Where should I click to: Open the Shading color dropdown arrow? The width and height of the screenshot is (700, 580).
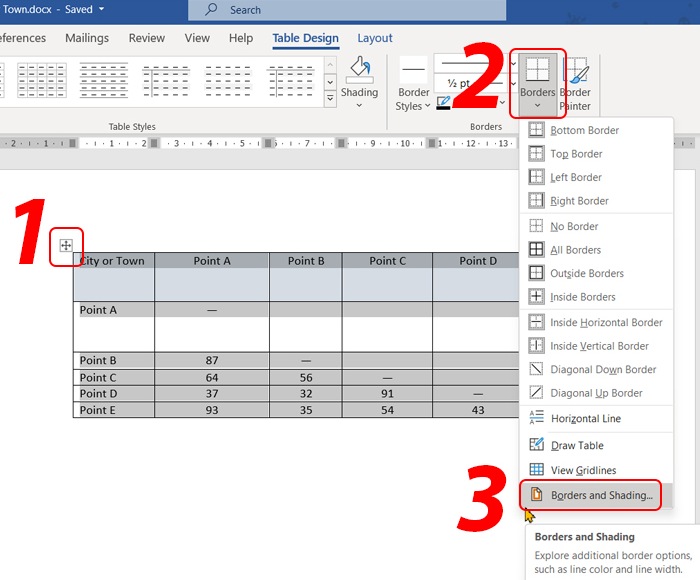(359, 106)
